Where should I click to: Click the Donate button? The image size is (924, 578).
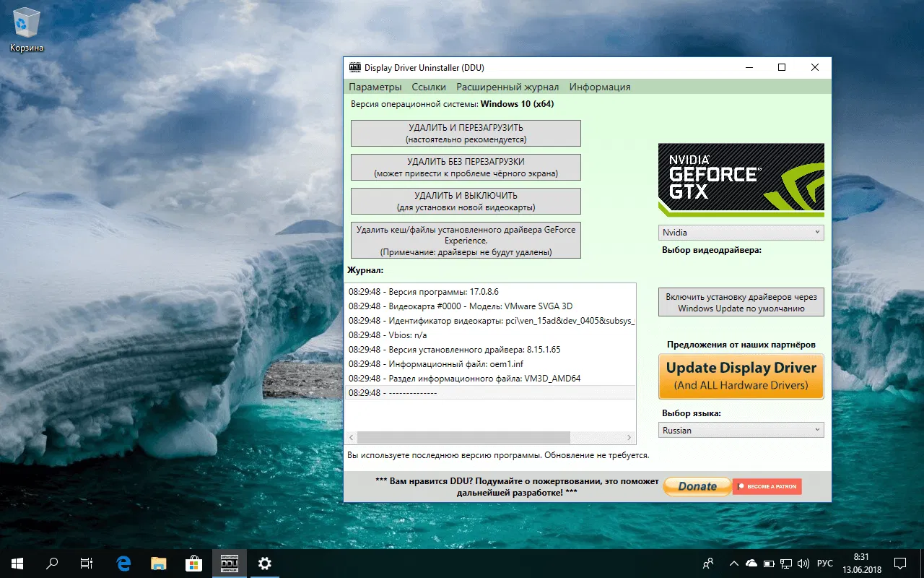coord(697,486)
